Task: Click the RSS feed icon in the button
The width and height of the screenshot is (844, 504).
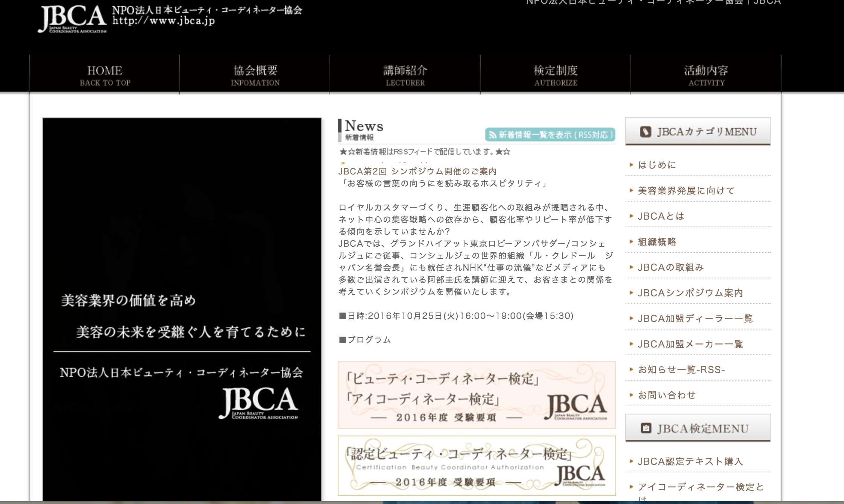Action: (x=492, y=135)
